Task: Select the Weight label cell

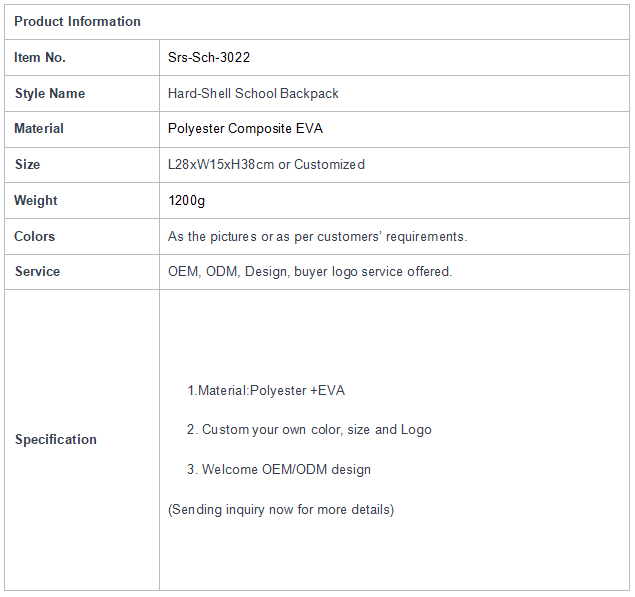Action: pyautogui.click(x=82, y=200)
